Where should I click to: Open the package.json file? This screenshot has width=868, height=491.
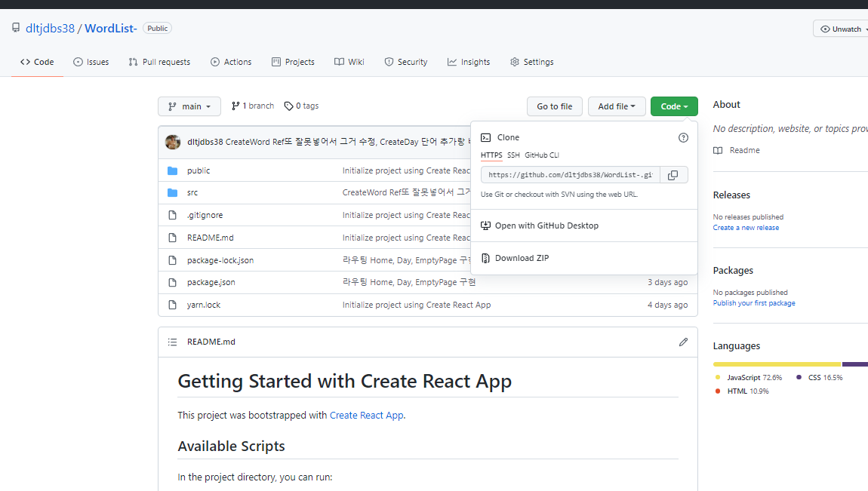click(211, 283)
